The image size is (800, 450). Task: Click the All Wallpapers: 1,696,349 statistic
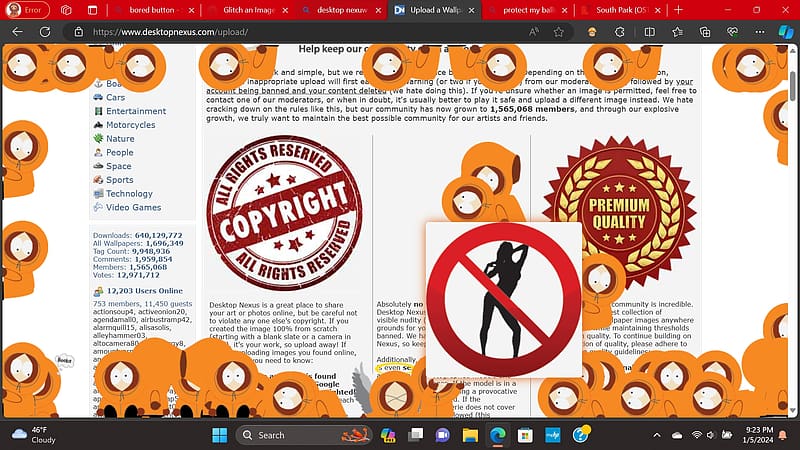[138, 243]
